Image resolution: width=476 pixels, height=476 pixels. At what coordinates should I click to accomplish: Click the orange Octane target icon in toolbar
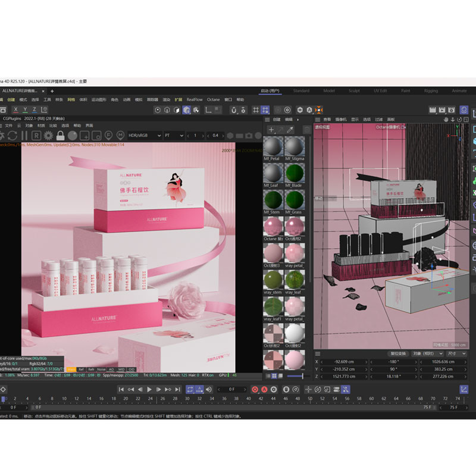pyautogui.click(x=319, y=110)
